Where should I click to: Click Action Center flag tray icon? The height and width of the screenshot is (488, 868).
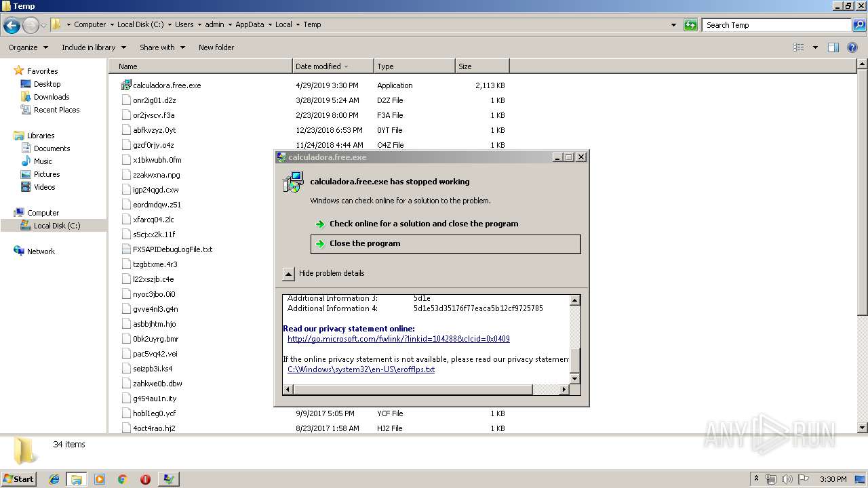pyautogui.click(x=804, y=479)
